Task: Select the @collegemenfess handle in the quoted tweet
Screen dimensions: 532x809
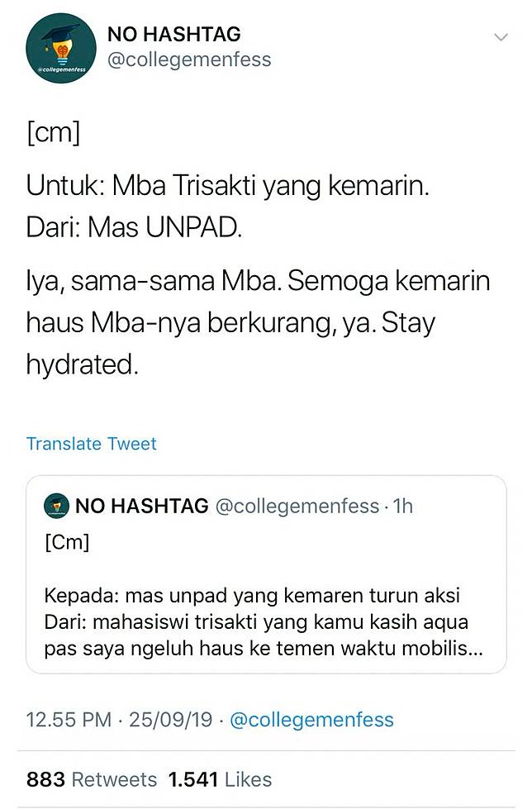Action: coord(297,507)
